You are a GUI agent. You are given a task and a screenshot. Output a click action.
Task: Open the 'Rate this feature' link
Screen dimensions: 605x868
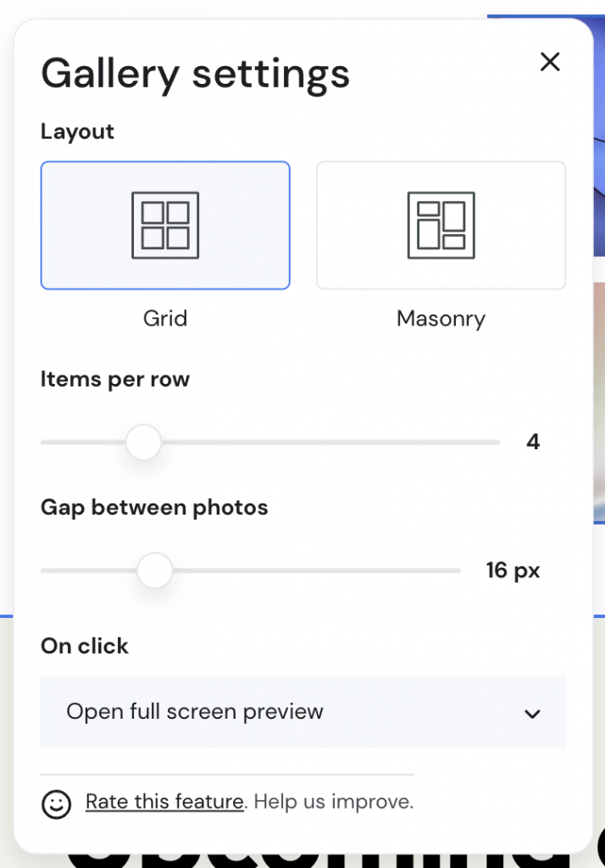[x=164, y=801]
